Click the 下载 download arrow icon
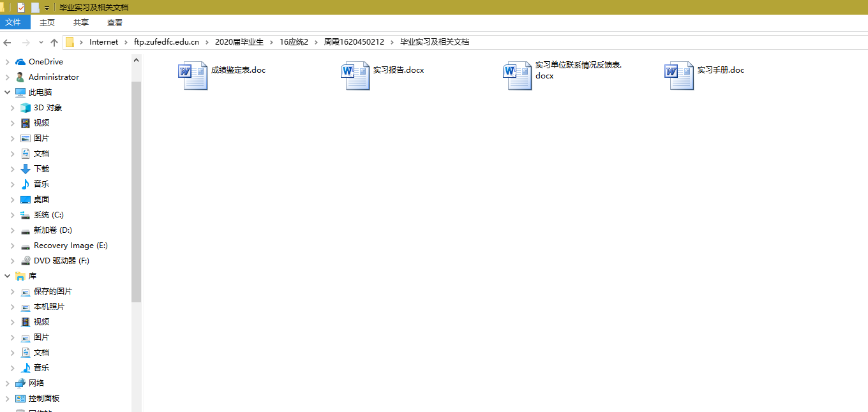The image size is (868, 412). coord(26,169)
